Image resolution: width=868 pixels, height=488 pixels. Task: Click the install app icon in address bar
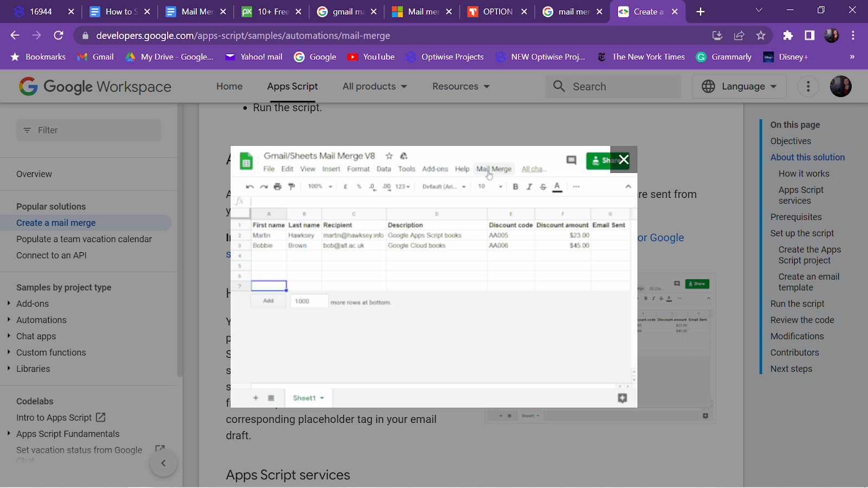[x=717, y=35]
